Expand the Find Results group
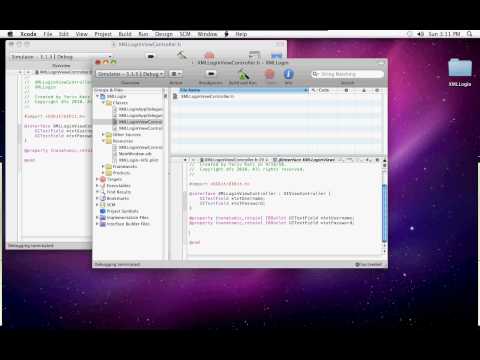 coord(97,192)
